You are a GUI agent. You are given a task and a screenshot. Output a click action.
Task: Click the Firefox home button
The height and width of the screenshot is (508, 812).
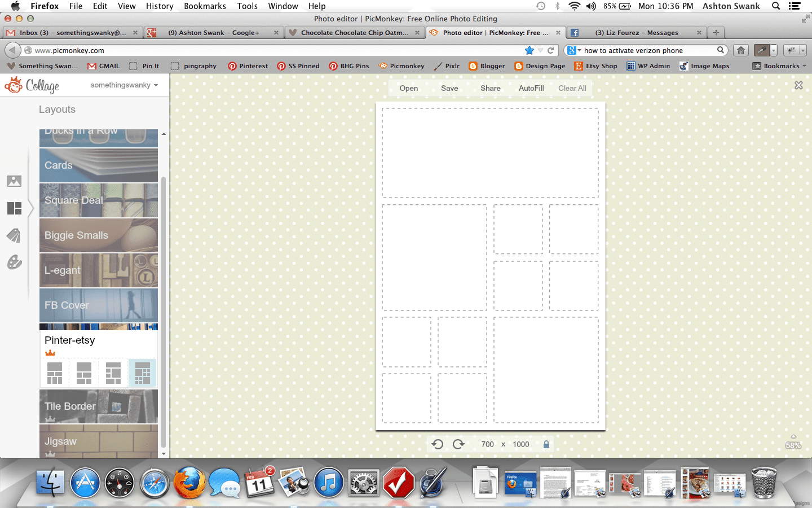tap(741, 50)
